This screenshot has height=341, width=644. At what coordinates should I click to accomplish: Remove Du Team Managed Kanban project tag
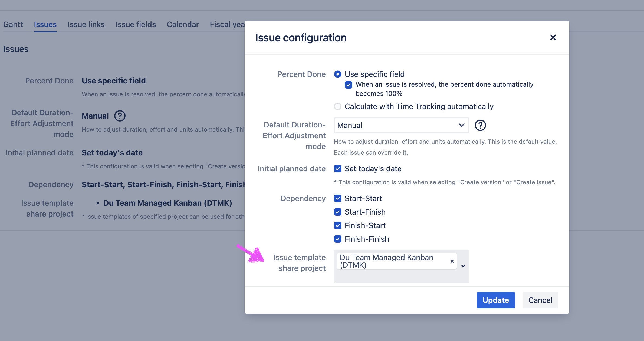pyautogui.click(x=452, y=261)
